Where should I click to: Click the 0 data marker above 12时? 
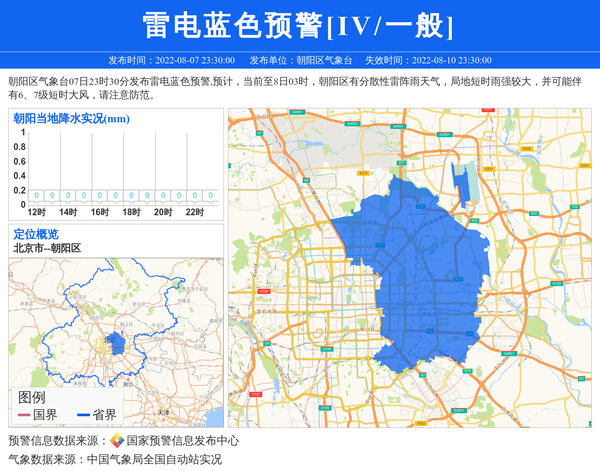[36, 196]
